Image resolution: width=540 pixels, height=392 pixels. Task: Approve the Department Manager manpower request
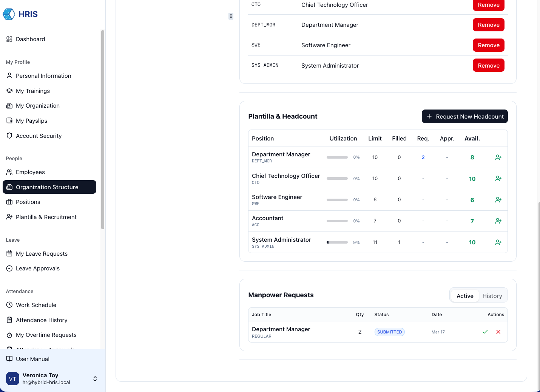click(485, 332)
